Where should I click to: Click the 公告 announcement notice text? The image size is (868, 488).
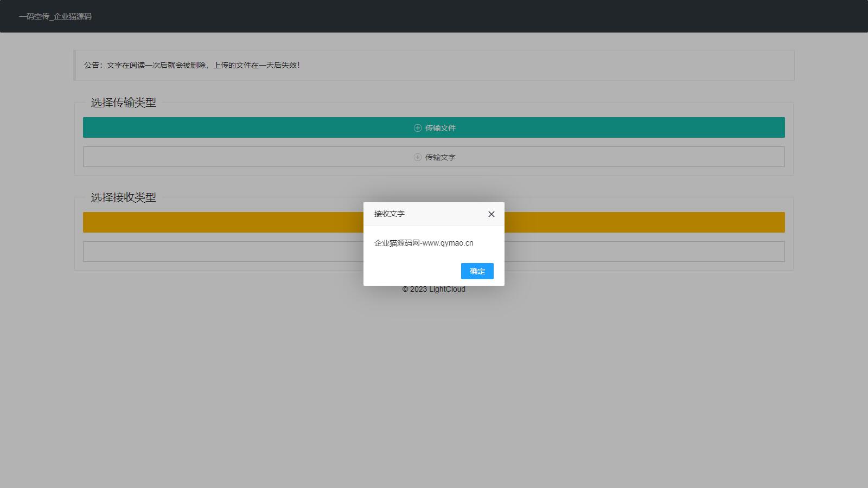192,65
